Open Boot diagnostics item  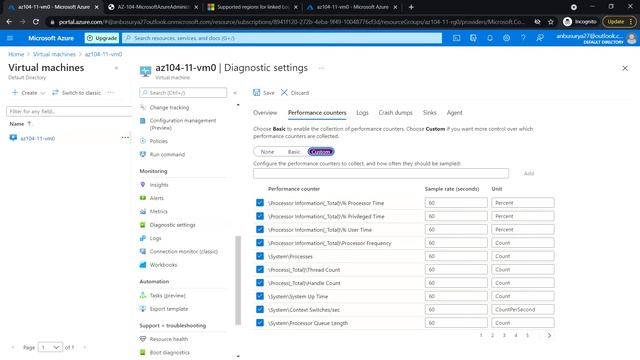[x=169, y=353]
